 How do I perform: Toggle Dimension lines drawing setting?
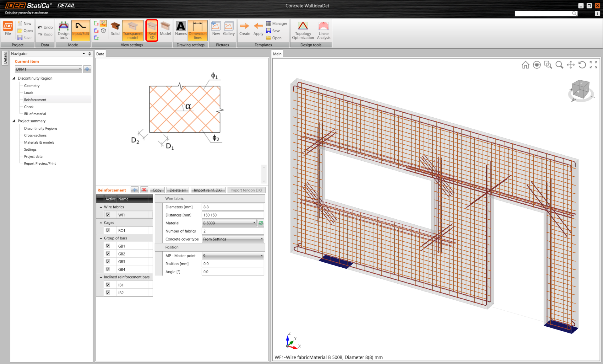point(198,30)
